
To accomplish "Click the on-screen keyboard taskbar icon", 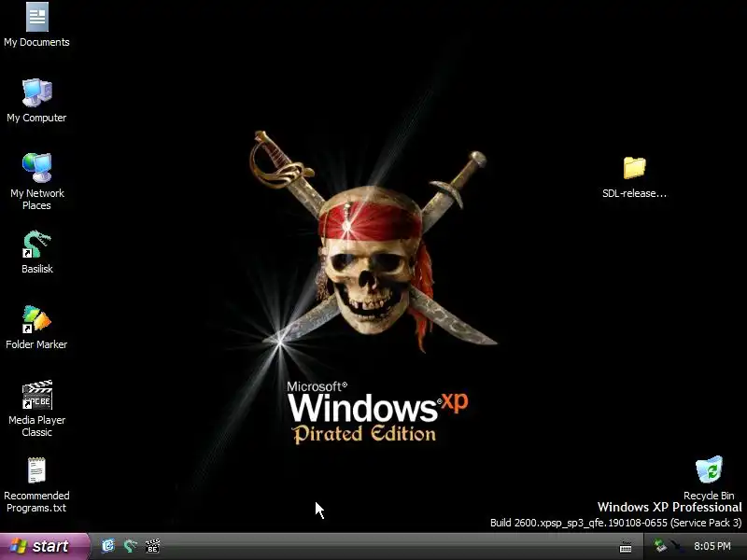I will click(626, 547).
